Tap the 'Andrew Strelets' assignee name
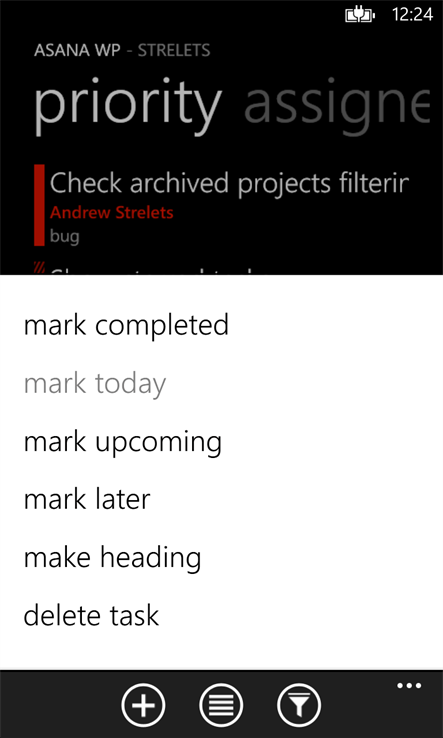The image size is (443, 738). coord(112,213)
